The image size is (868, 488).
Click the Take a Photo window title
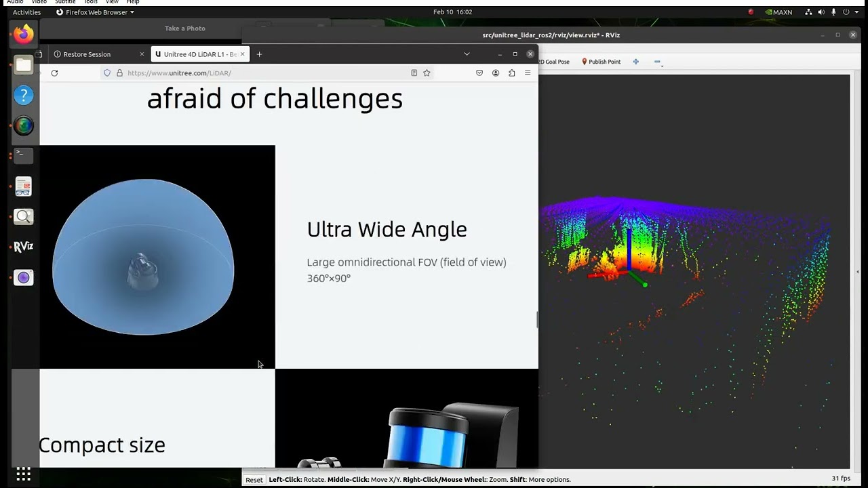184,28
